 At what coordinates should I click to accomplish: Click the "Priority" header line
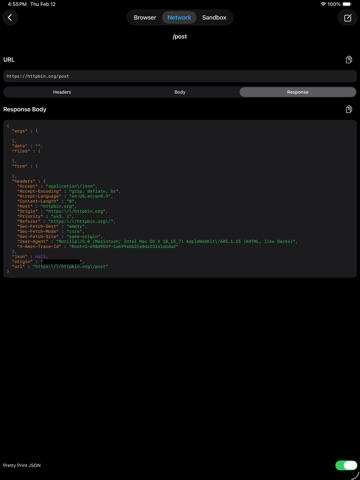pos(46,216)
